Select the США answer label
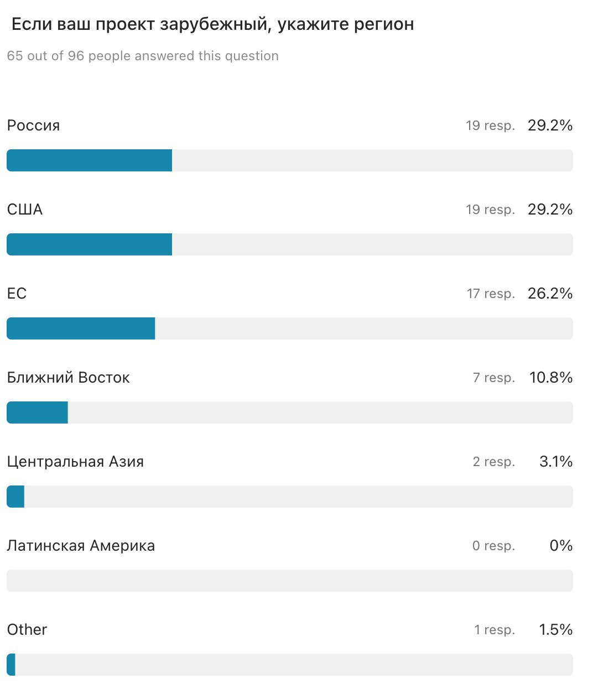The width and height of the screenshot is (614, 700). [x=25, y=210]
